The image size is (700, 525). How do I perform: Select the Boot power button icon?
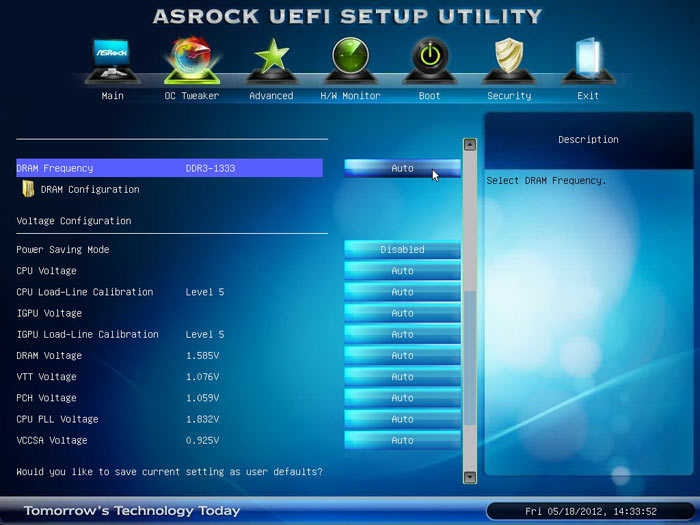pyautogui.click(x=429, y=60)
